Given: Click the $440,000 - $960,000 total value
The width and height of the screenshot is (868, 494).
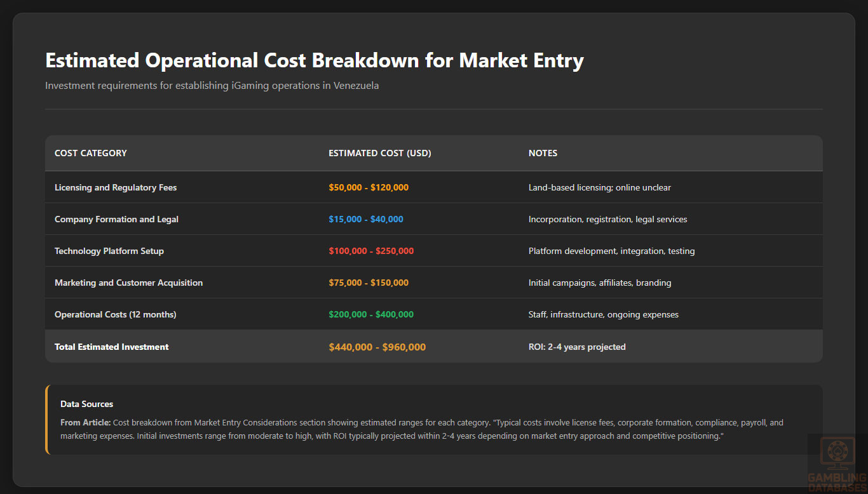Looking at the screenshot, I should 377,347.
